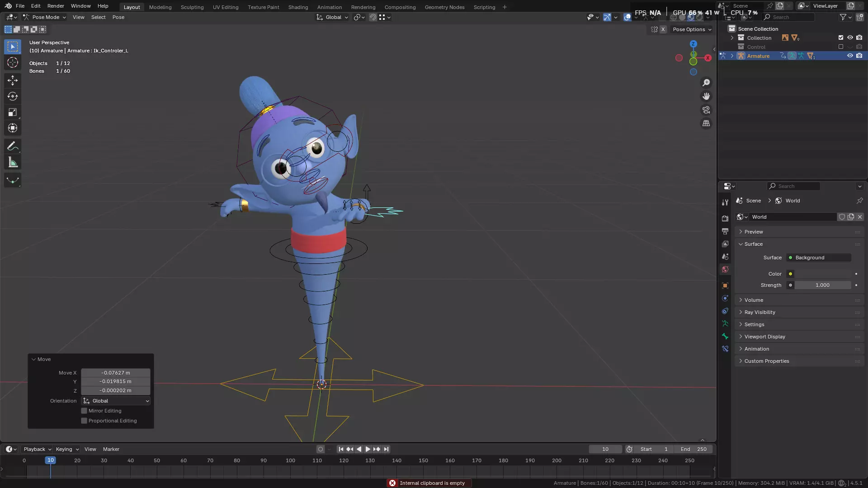Toggle X-axis mirror in pose options
This screenshot has height=488, width=868.
(663, 29)
